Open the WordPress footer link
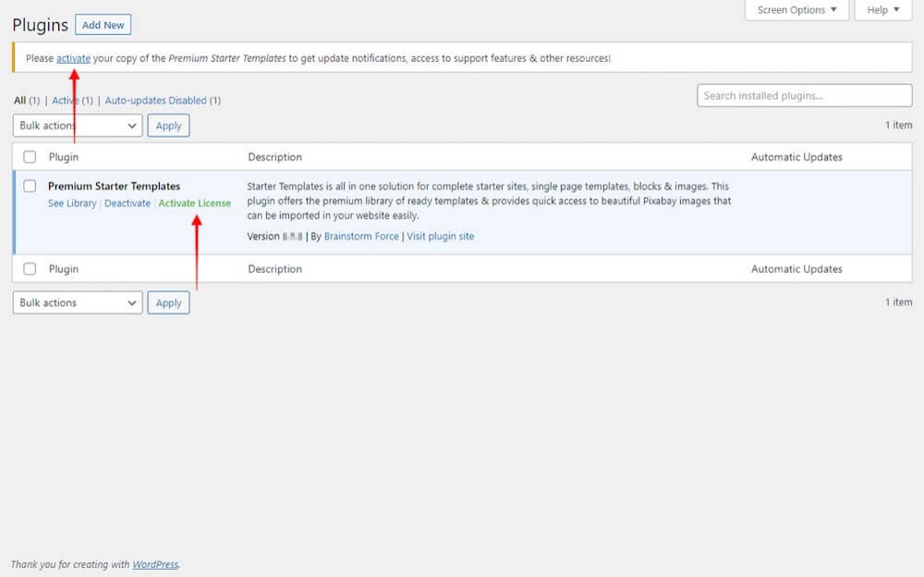 [x=155, y=564]
